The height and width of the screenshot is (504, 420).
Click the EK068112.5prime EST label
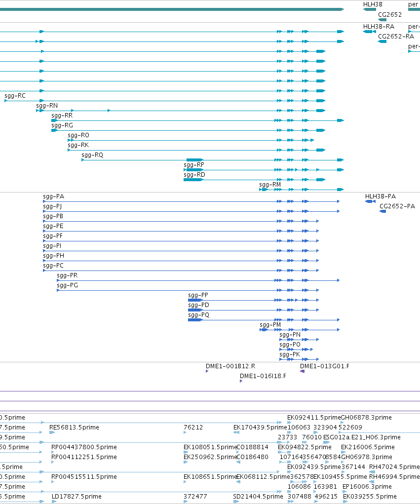pos(263,477)
